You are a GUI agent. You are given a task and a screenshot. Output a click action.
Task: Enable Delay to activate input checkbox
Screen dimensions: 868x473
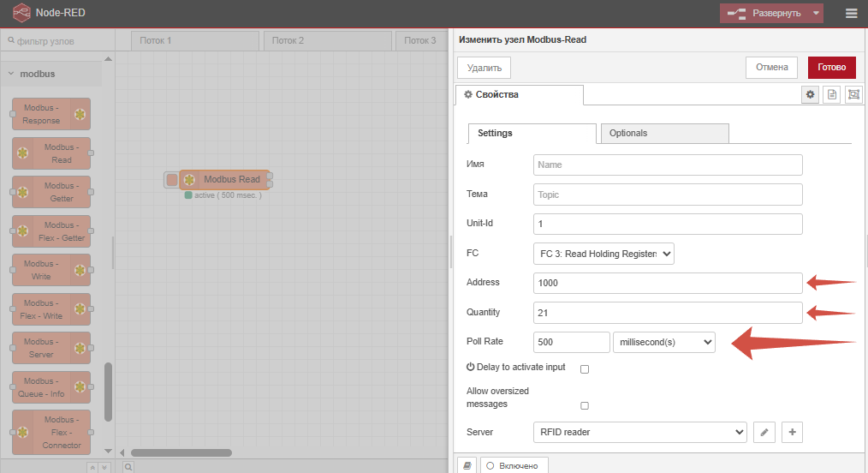coord(585,369)
